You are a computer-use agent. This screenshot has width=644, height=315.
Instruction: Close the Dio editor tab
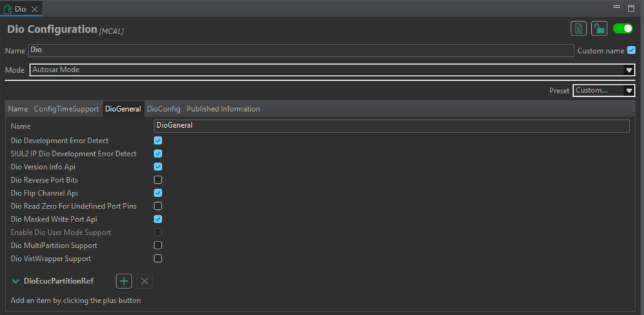click(x=34, y=9)
